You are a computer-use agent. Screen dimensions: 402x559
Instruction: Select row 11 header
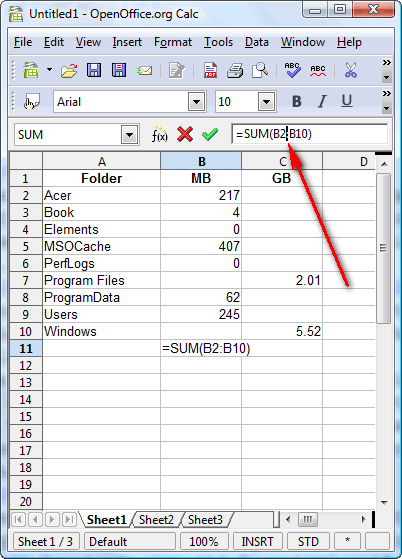(26, 348)
